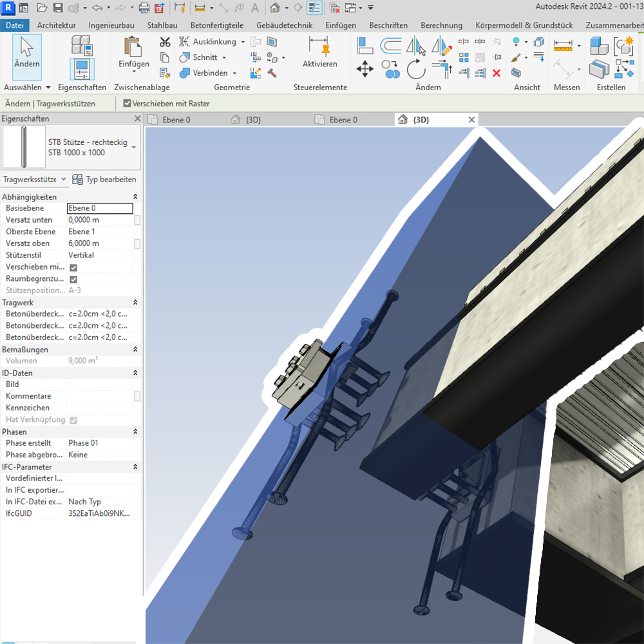Open the Verbinden dropdown arrow
Viewport: 644px width, 644px height.
[x=234, y=73]
